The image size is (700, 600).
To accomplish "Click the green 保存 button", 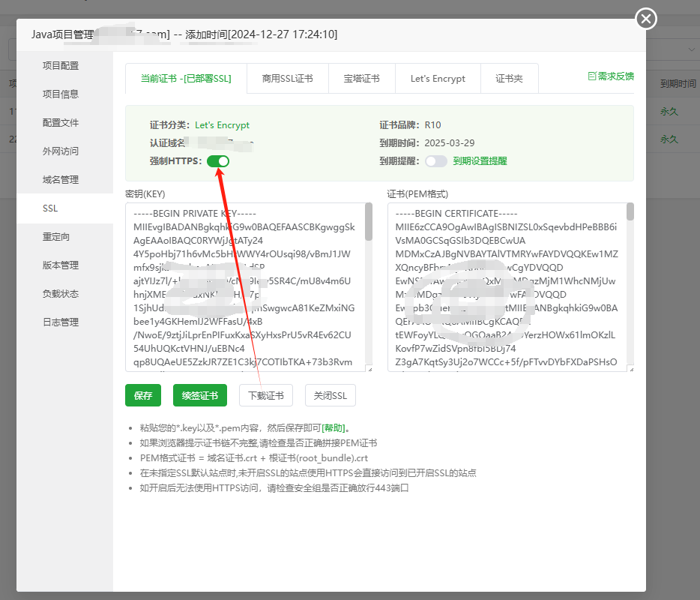I will pos(143,395).
